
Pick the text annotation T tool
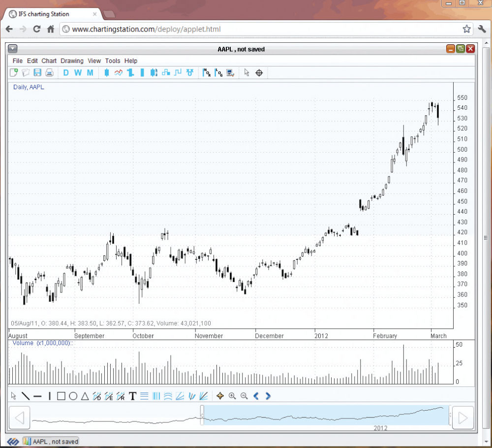click(132, 396)
